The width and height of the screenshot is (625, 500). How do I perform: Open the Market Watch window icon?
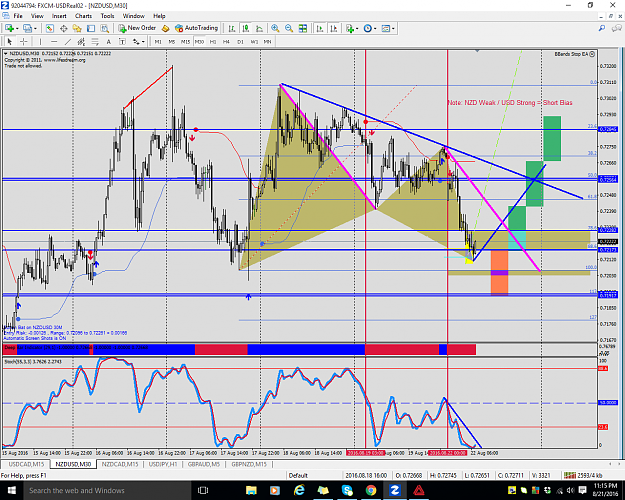click(x=49, y=28)
